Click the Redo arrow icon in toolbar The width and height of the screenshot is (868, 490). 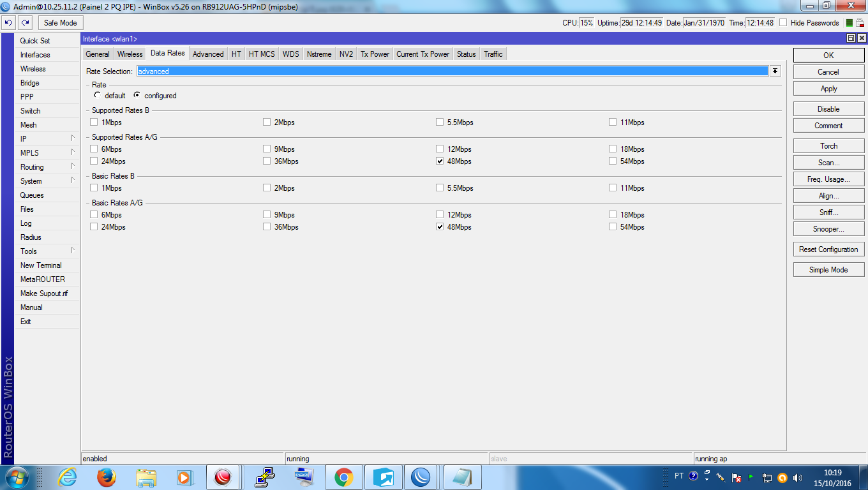click(25, 23)
